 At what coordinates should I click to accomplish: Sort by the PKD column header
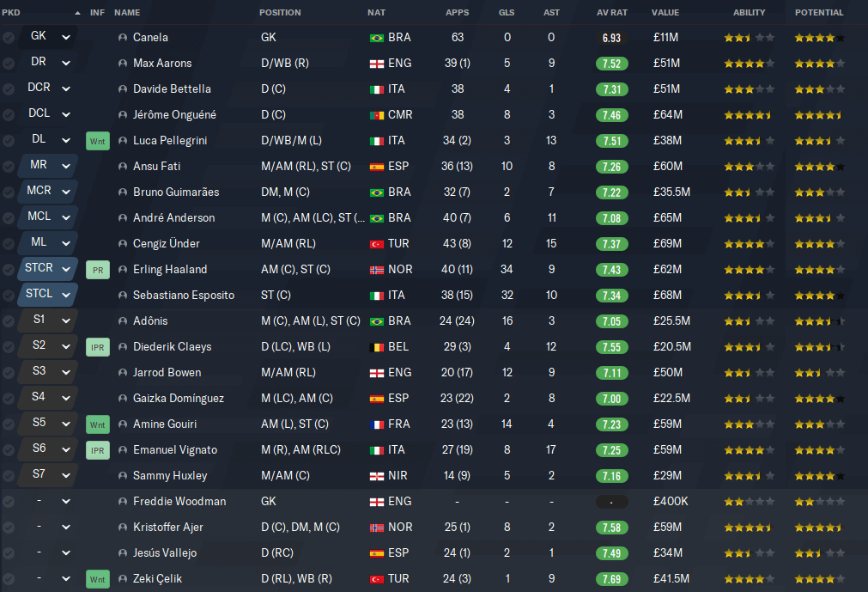(11, 12)
